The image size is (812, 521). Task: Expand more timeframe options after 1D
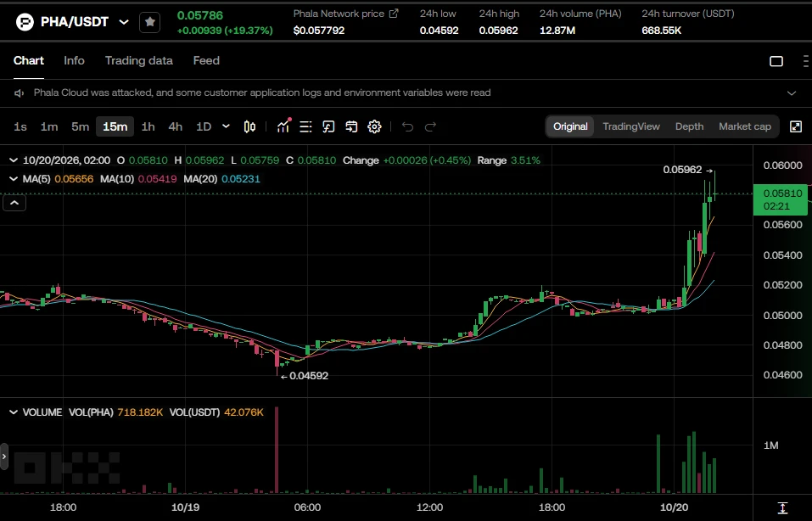point(226,126)
